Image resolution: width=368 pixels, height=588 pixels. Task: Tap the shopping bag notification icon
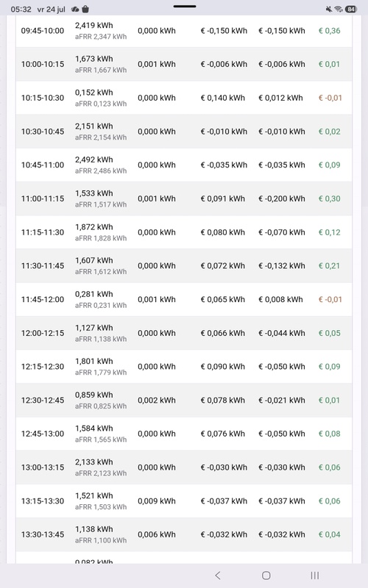click(85, 9)
